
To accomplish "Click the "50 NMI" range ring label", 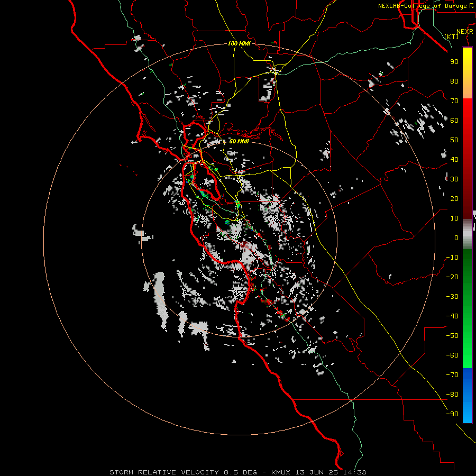I will [239, 141].
